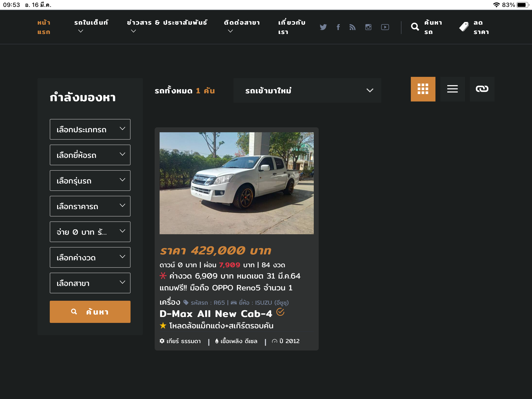Open the YouTube icon in header
This screenshot has width=532, height=399.
pyautogui.click(x=385, y=27)
